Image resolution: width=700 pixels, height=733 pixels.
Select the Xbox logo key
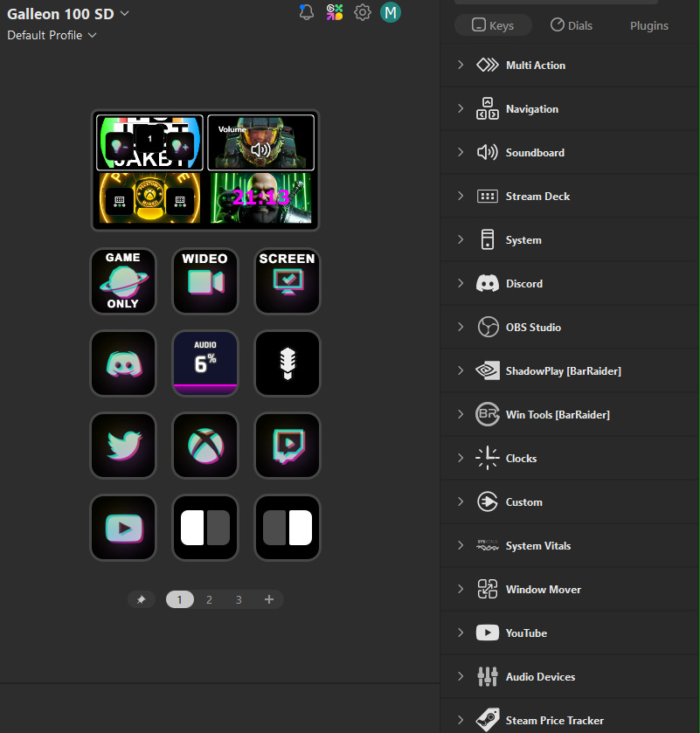click(205, 445)
